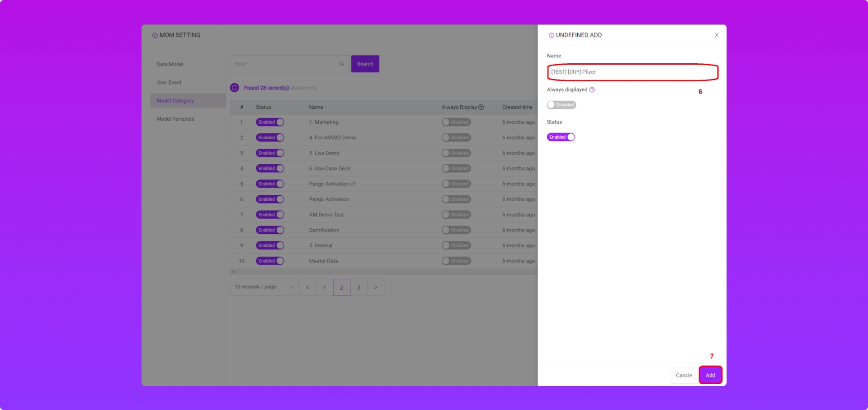The width and height of the screenshot is (868, 410).
Task: Click the Add button
Action: tap(710, 375)
